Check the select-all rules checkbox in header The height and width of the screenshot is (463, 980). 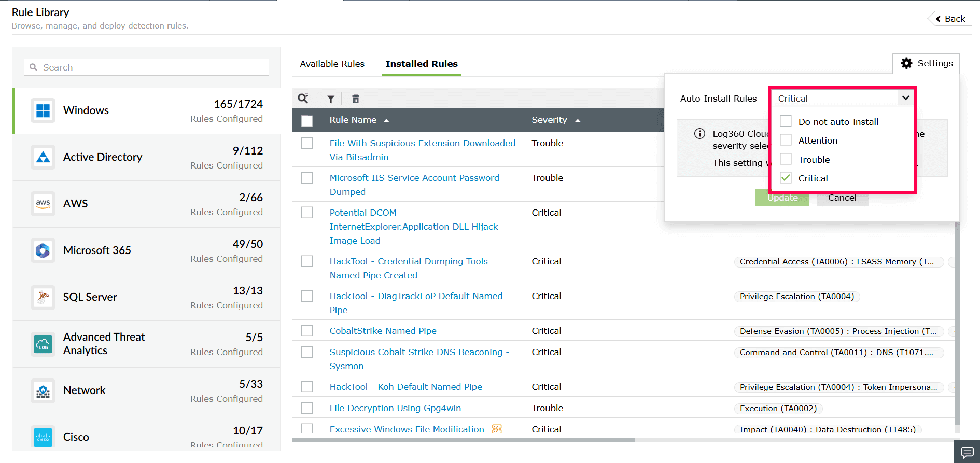[x=307, y=121]
